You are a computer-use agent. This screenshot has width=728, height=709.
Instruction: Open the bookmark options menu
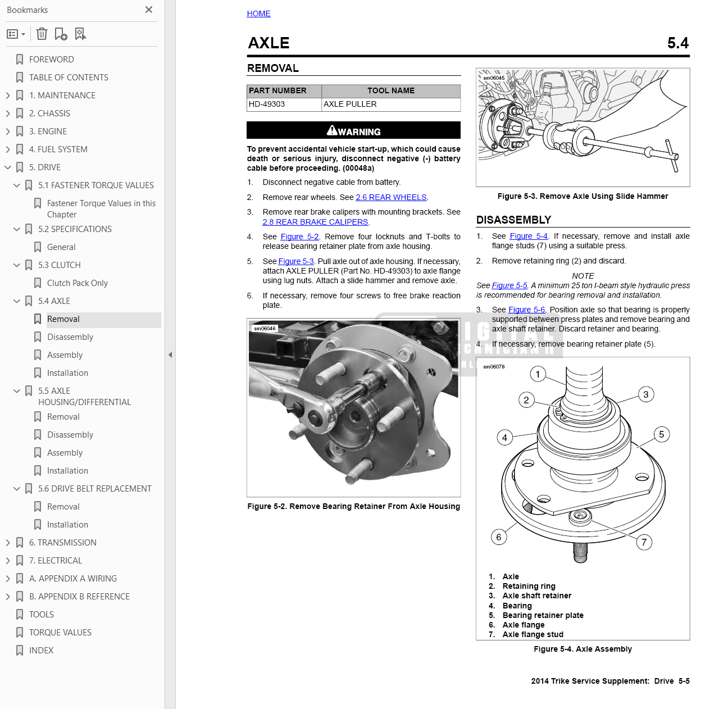point(16,34)
